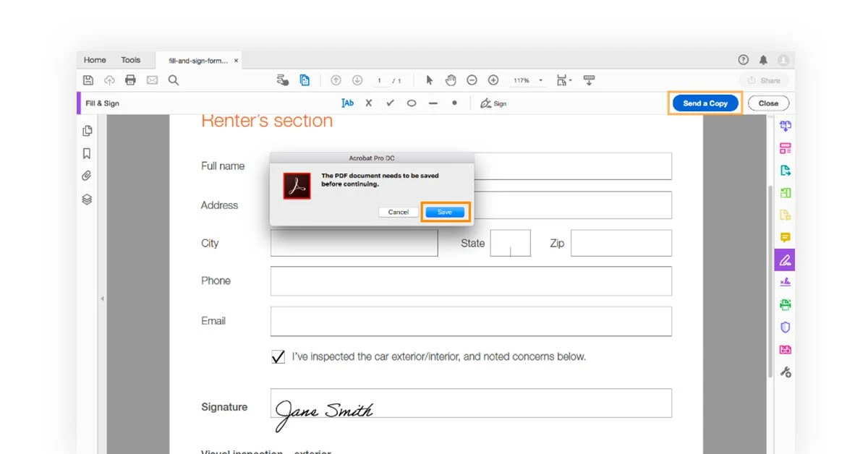This screenshot has height=454, width=868.
Task: Select the crossmark annotation tool
Action: (369, 103)
